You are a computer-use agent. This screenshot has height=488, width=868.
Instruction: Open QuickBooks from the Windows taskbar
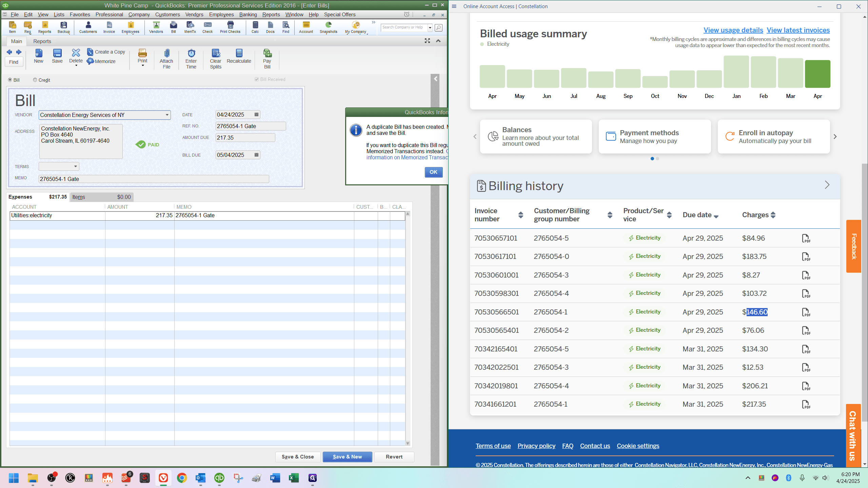coord(219,478)
